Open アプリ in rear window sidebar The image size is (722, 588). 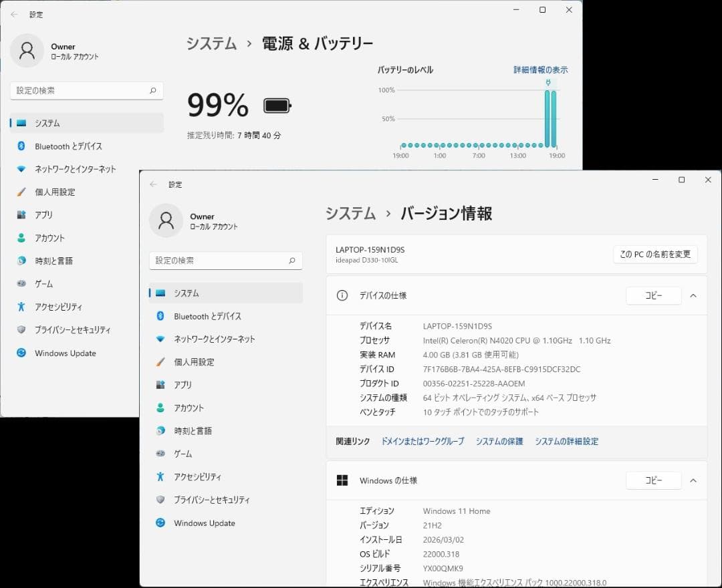coord(43,215)
